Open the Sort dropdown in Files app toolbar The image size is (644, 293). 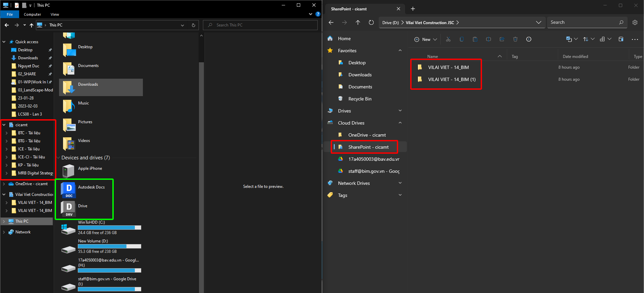589,39
